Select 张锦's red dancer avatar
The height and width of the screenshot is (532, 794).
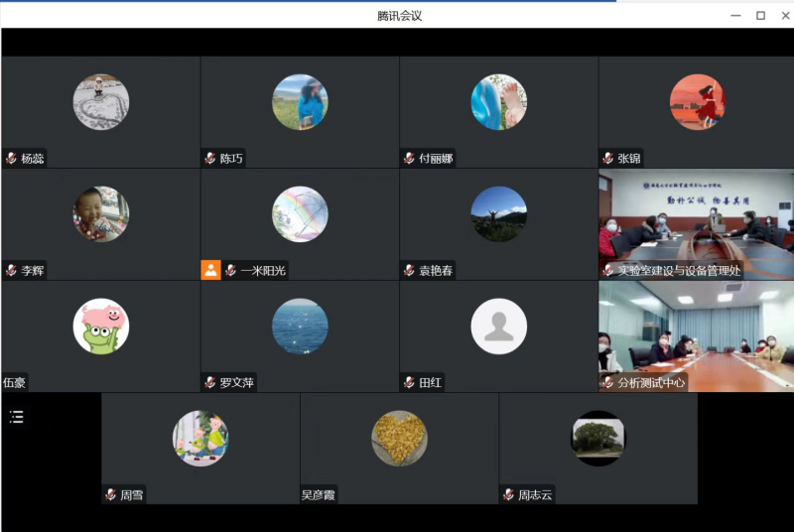point(698,102)
